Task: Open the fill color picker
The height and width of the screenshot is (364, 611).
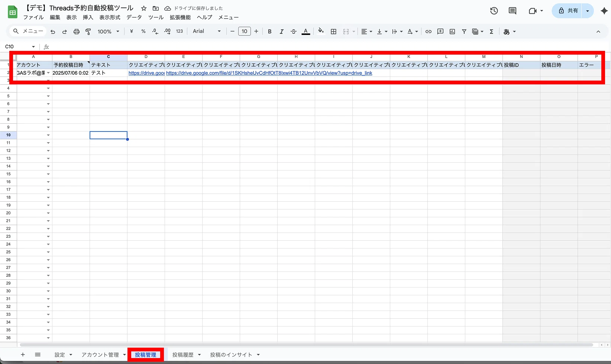Action: (x=321, y=32)
